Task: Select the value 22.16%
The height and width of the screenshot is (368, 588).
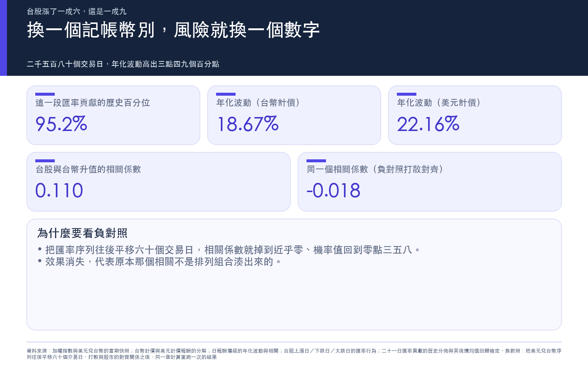Action: tap(428, 124)
